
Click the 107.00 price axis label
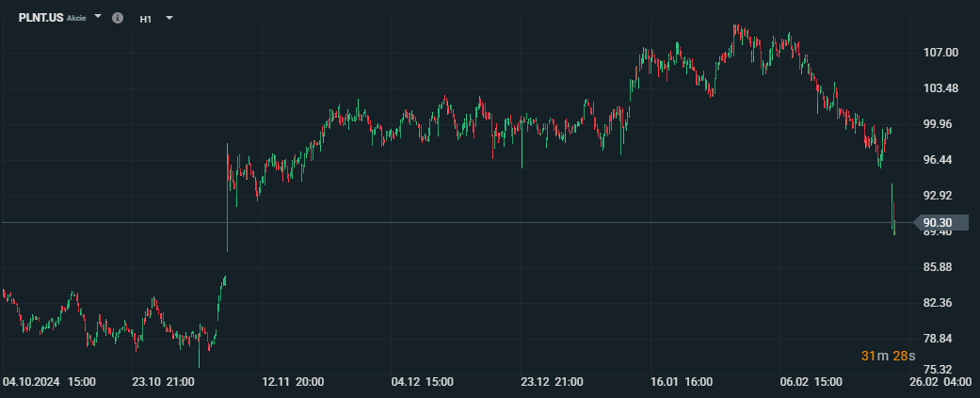[x=941, y=53]
